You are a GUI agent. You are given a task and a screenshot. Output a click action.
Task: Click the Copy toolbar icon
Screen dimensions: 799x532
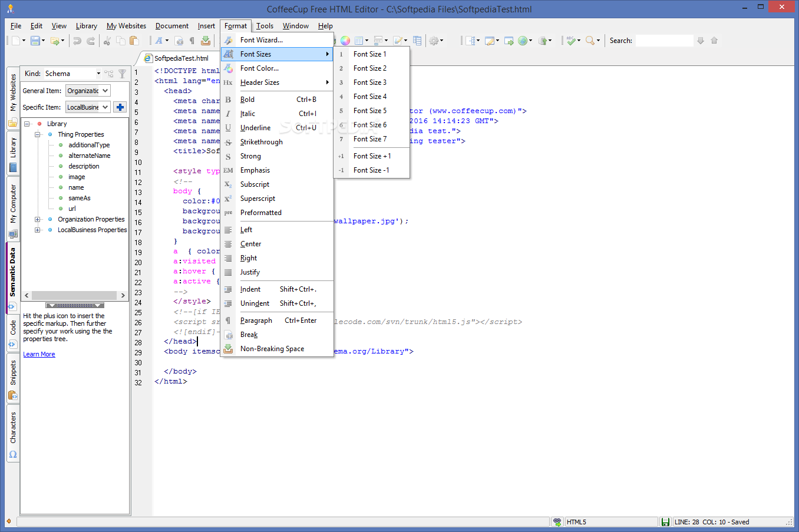(121, 41)
